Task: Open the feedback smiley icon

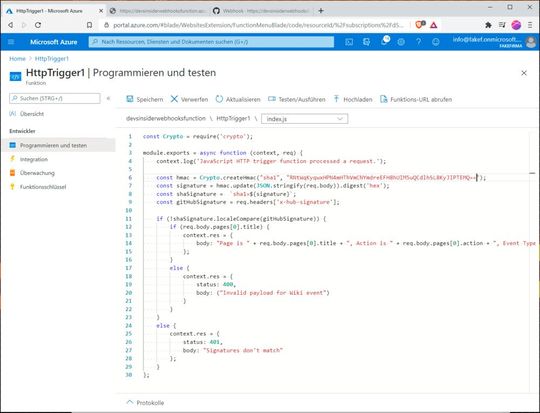Action: click(x=436, y=42)
